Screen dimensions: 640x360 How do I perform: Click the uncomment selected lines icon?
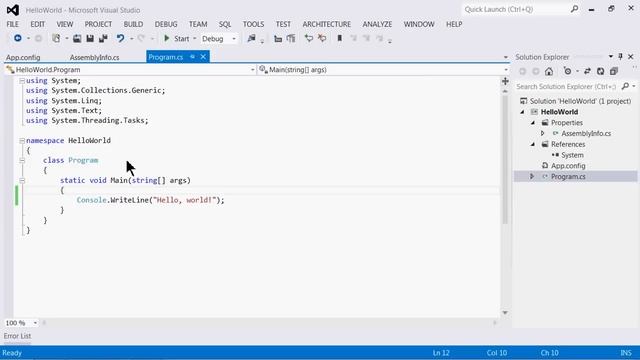coord(291,39)
